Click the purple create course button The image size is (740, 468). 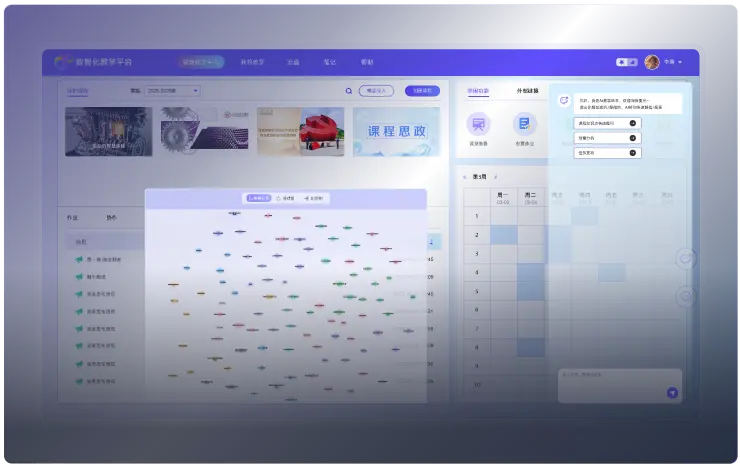(x=422, y=91)
